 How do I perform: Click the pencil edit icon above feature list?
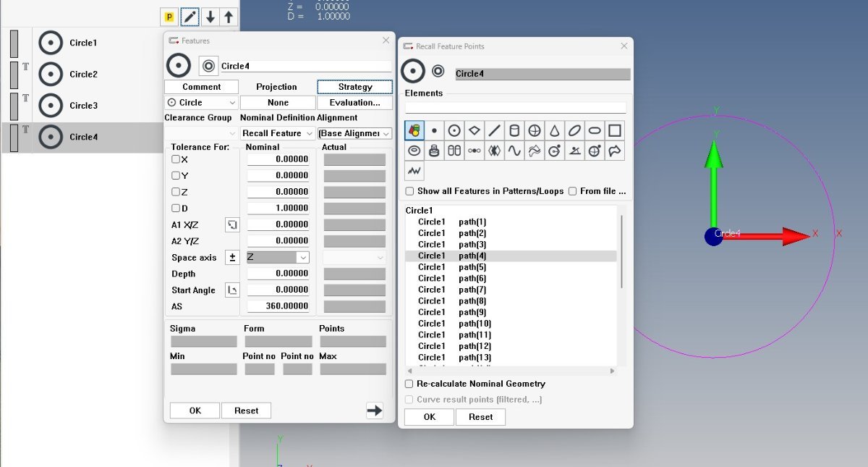point(190,17)
